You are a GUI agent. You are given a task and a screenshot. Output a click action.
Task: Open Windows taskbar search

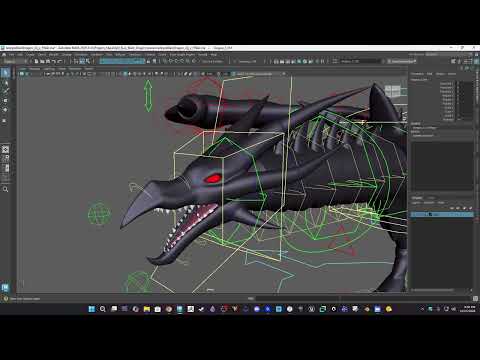click(x=103, y=309)
